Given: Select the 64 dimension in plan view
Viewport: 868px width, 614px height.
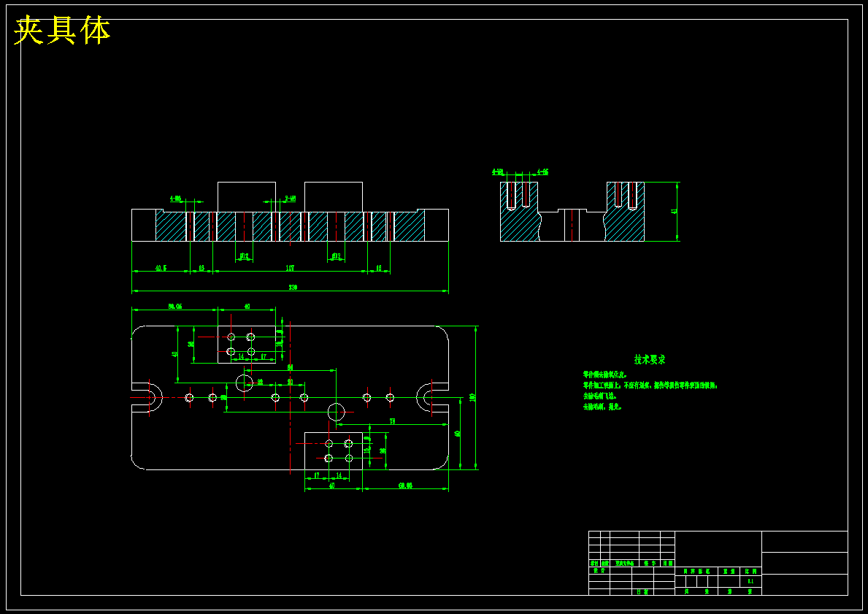Looking at the screenshot, I should click(290, 367).
